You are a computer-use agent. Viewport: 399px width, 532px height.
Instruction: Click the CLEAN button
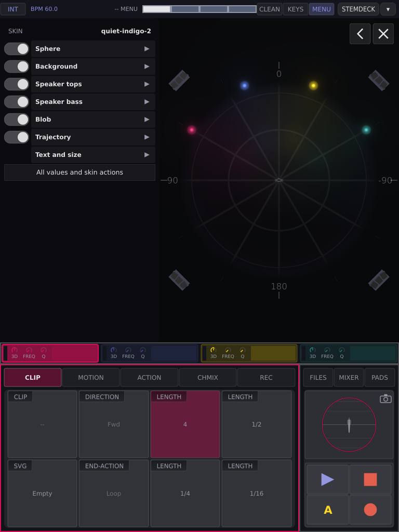tap(270, 9)
